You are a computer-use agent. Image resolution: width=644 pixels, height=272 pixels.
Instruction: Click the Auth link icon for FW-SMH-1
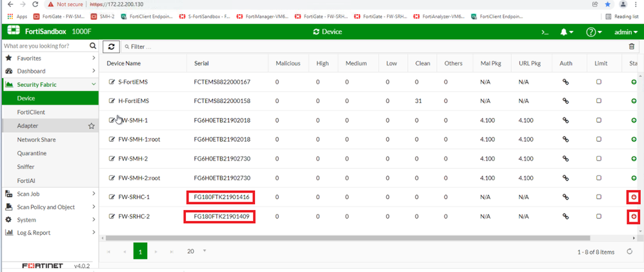coord(565,120)
